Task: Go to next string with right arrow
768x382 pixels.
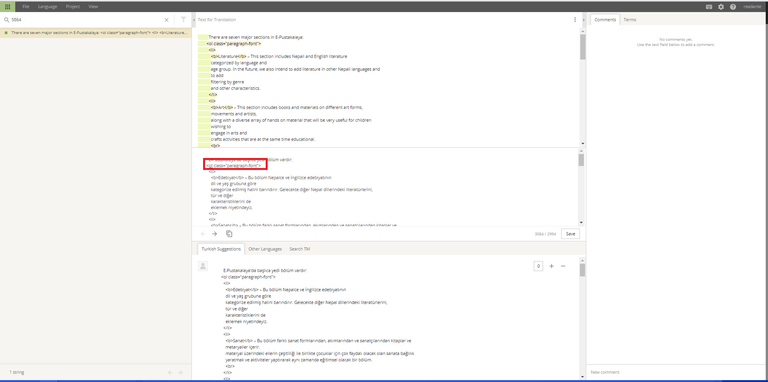Action: [214, 234]
